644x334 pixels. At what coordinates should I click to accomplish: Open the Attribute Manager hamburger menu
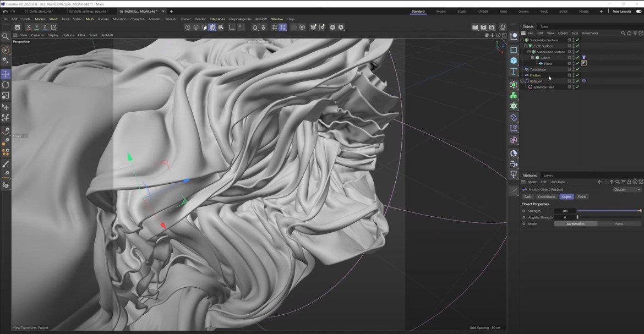tap(523, 182)
